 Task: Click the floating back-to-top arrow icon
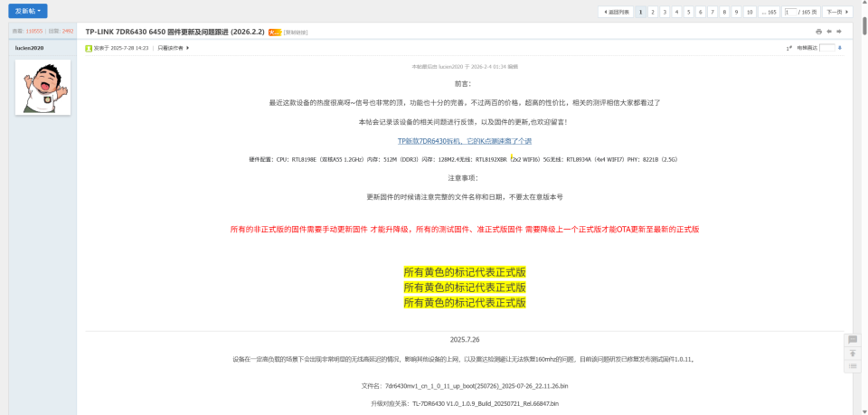pyautogui.click(x=853, y=353)
